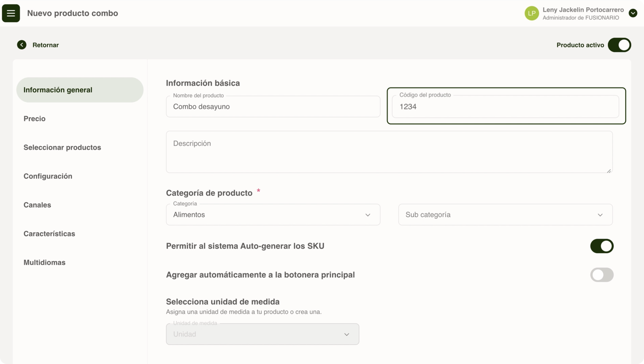Disable Auto-generar los SKU toggle
Screen dimensions: 644x364
coord(602,246)
